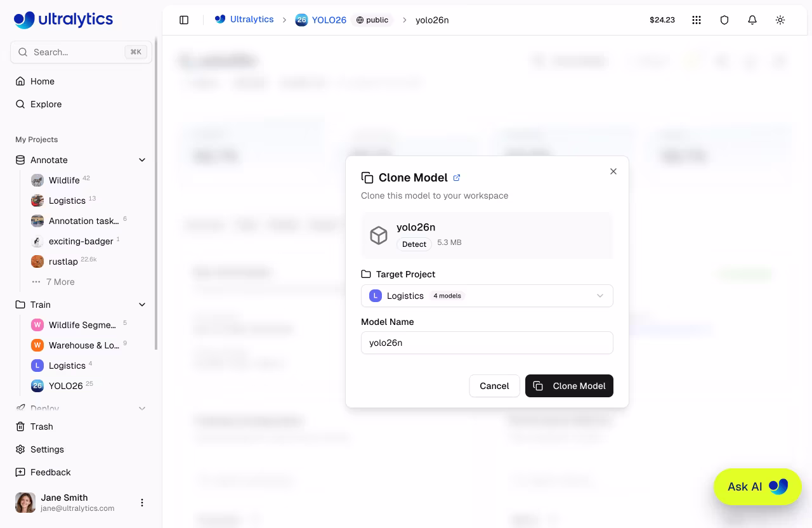
Task: Collapse the Annotate section chevron
Action: 142,160
